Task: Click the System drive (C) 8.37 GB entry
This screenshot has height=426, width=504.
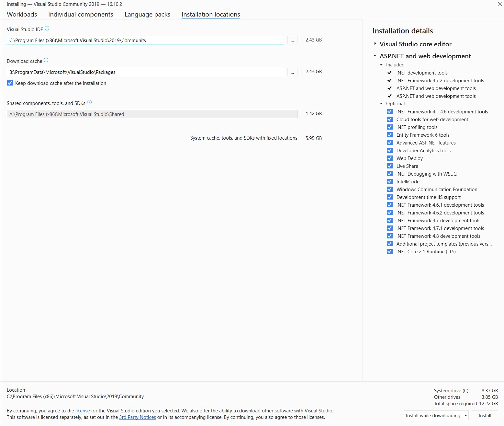Action: pyautogui.click(x=466, y=391)
